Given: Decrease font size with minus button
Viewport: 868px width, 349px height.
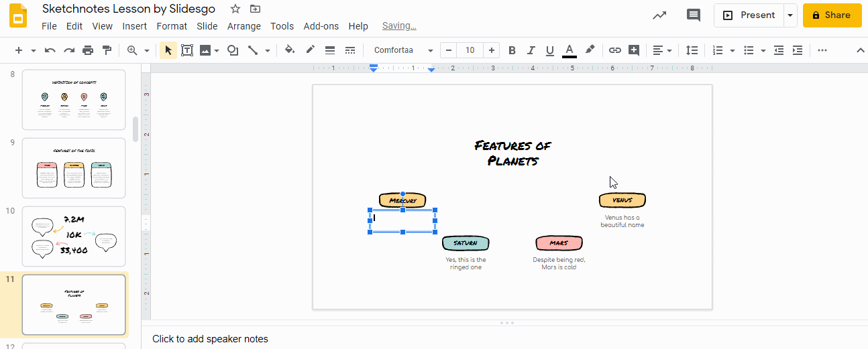Looking at the screenshot, I should click(448, 50).
